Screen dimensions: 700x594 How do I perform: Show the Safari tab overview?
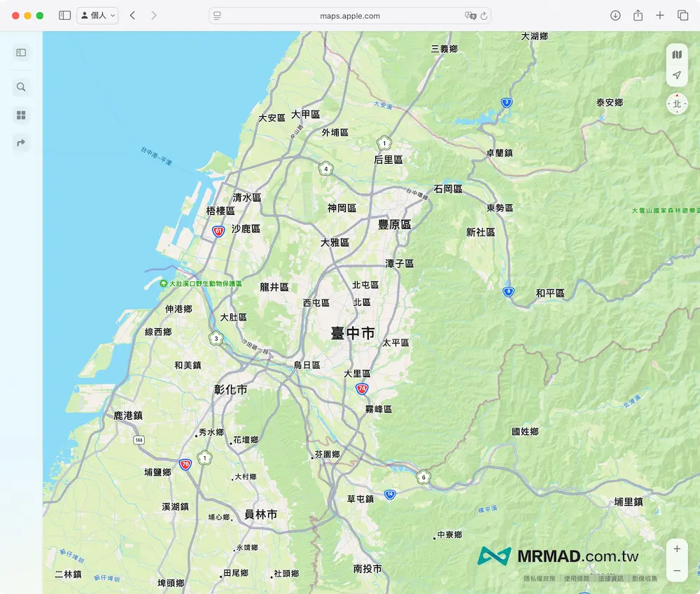(x=682, y=15)
